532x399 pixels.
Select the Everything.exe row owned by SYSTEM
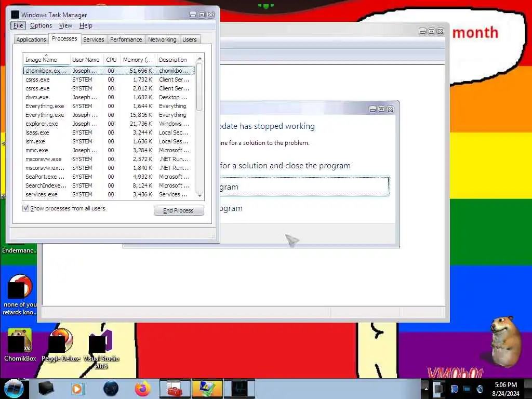tap(109, 106)
